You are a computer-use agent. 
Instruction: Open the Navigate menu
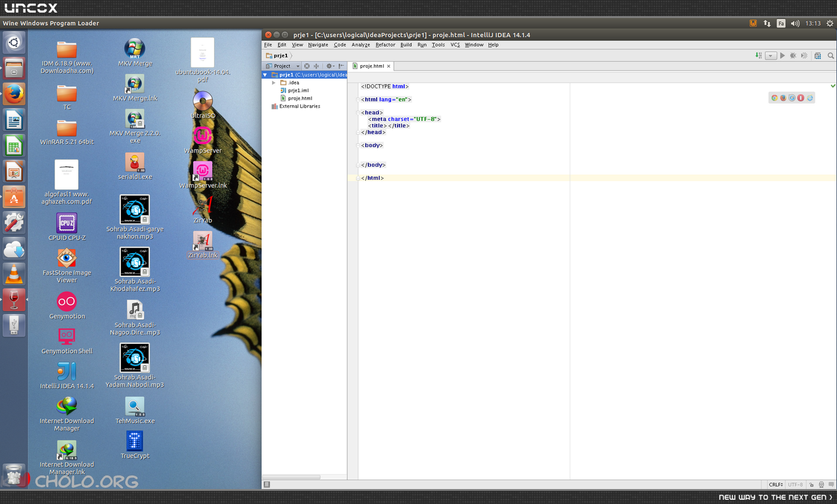(x=318, y=45)
